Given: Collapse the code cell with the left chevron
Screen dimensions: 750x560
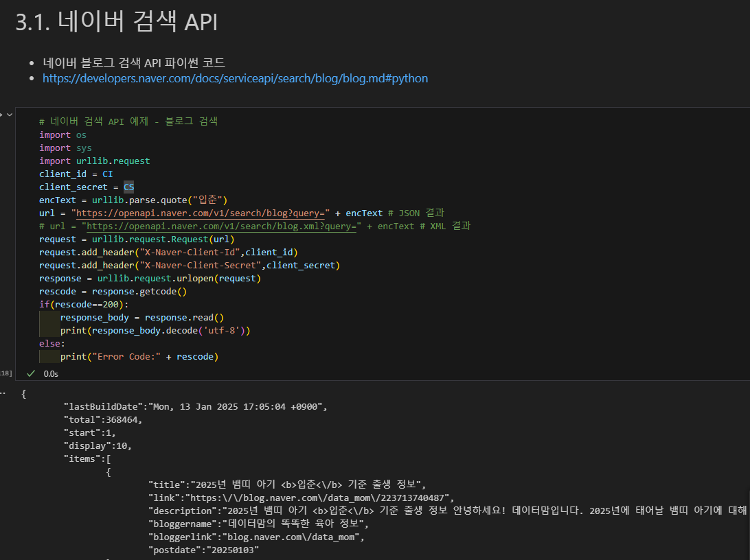Looking at the screenshot, I should [9, 115].
